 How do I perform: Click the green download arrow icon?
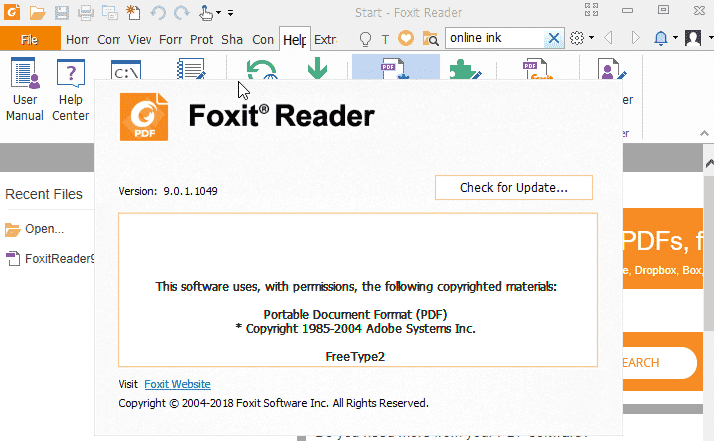(317, 70)
